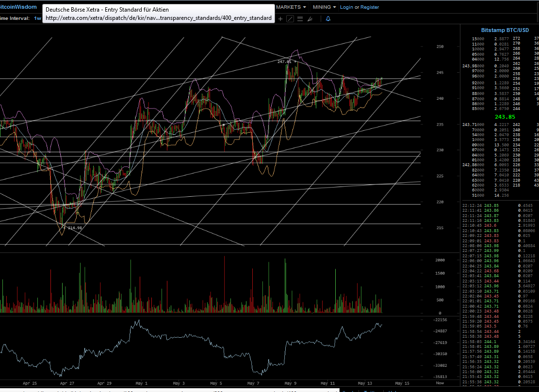Viewport: 539px width, 392px height.
Task: Choose the fan lines drawing tool
Action: [310, 19]
